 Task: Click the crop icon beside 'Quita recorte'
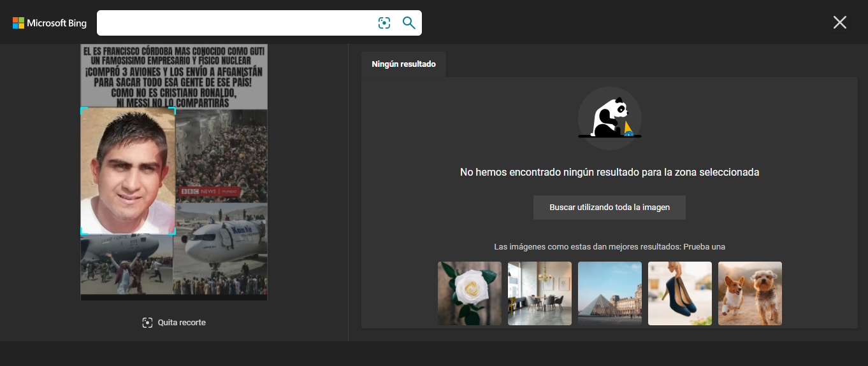click(148, 323)
